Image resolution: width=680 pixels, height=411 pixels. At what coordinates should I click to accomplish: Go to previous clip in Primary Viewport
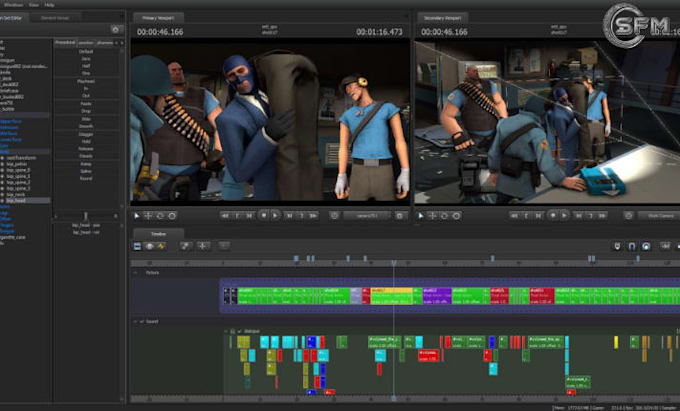click(237, 215)
